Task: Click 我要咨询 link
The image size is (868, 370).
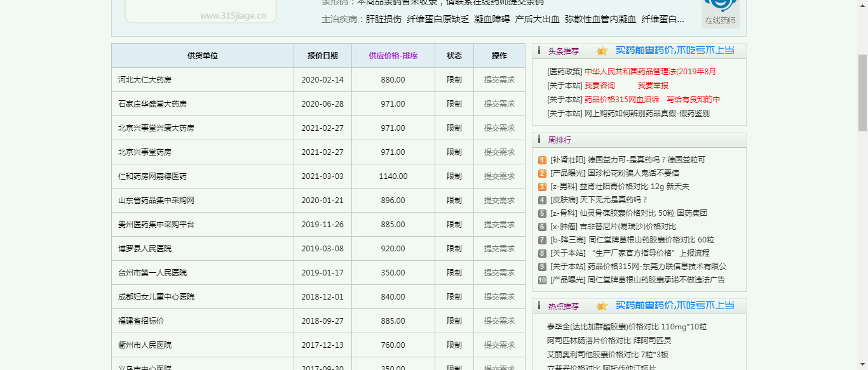Action: pos(600,86)
